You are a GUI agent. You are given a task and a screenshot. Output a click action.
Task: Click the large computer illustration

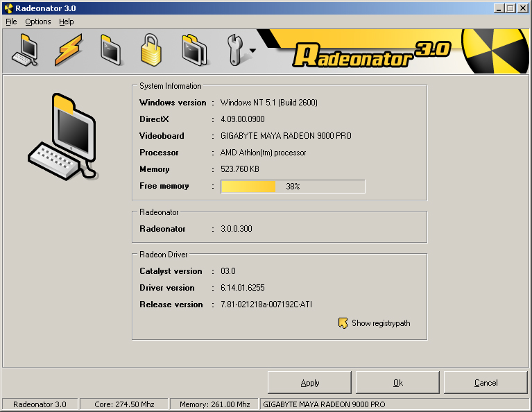[x=63, y=137]
